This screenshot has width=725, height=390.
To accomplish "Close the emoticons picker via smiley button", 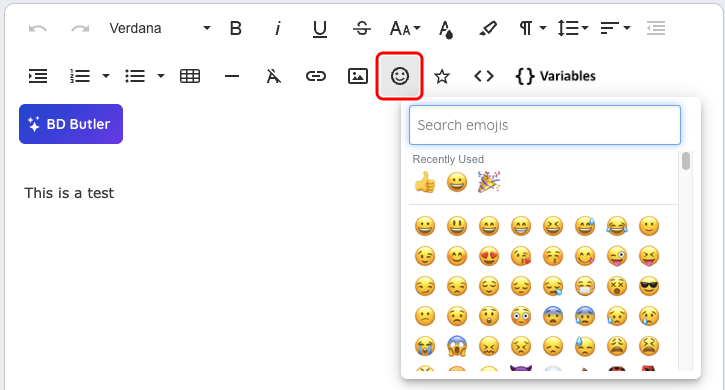I will [x=399, y=76].
